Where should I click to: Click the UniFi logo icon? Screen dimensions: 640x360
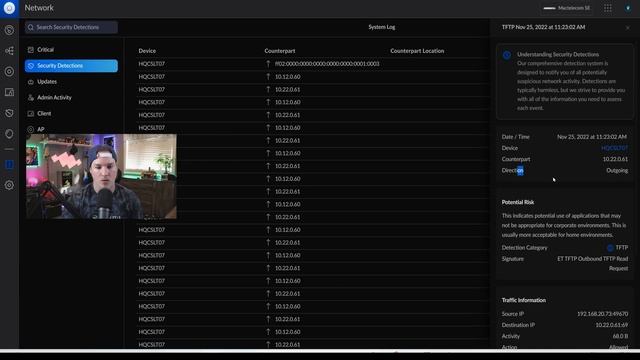(x=9, y=8)
